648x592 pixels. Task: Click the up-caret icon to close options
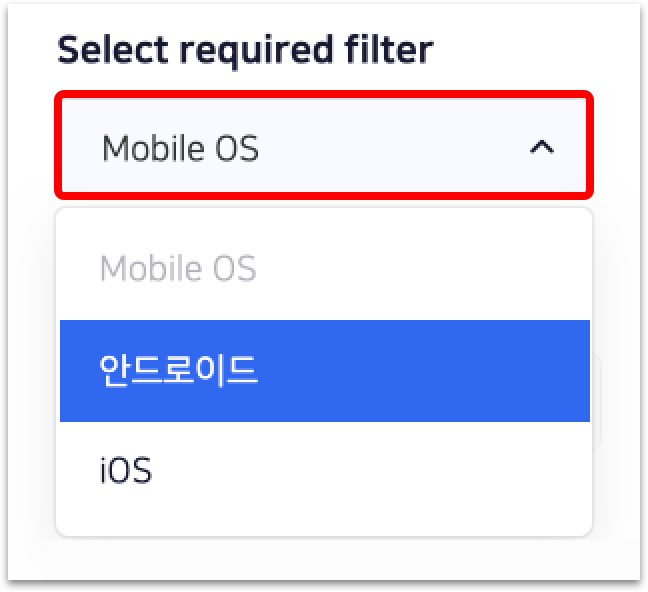[x=541, y=148]
